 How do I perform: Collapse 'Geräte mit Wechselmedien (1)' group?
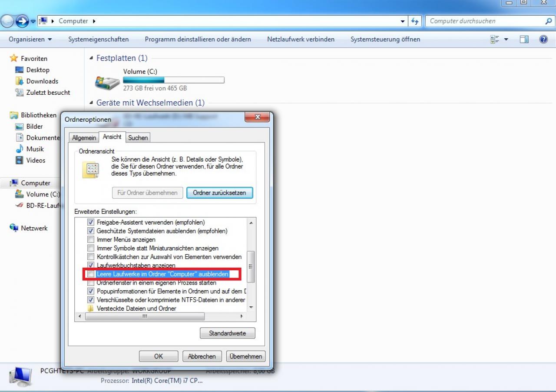click(91, 103)
